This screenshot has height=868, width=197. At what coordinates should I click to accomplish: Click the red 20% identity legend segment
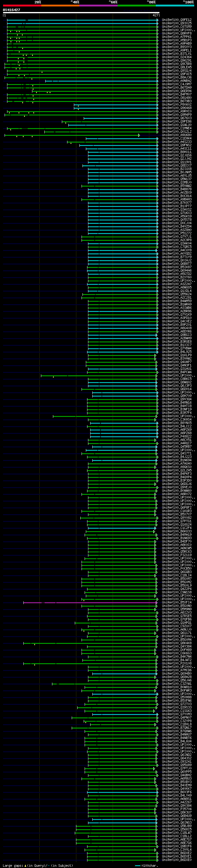pos(22,6)
